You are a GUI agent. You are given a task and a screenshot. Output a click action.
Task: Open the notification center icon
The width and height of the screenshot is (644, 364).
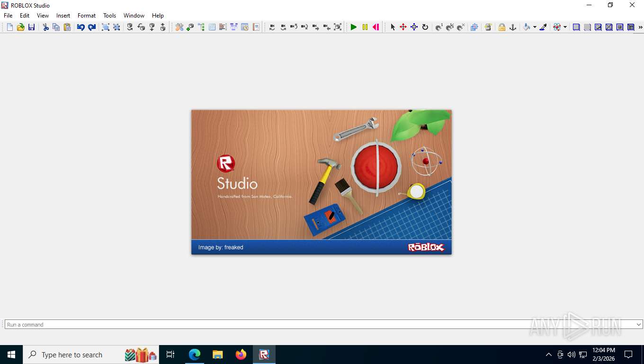coord(628,355)
